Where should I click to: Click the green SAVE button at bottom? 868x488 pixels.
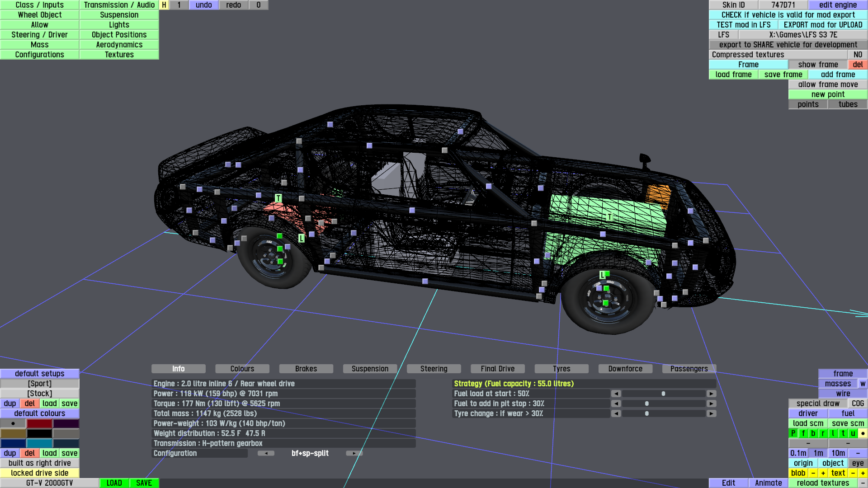tap(144, 483)
